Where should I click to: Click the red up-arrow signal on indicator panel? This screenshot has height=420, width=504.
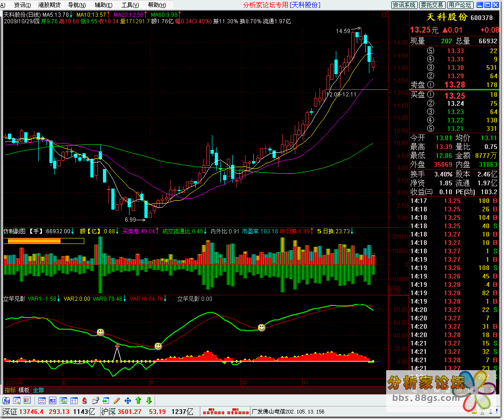tap(117, 347)
